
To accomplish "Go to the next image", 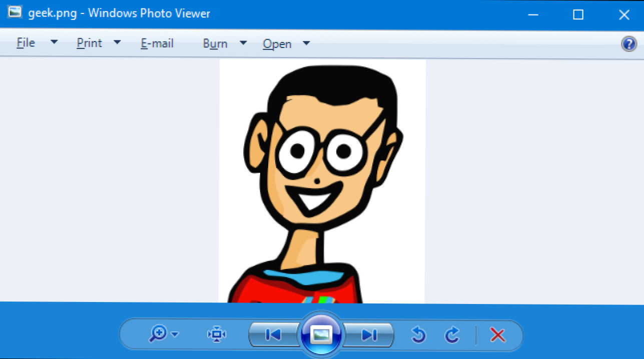I will click(369, 334).
